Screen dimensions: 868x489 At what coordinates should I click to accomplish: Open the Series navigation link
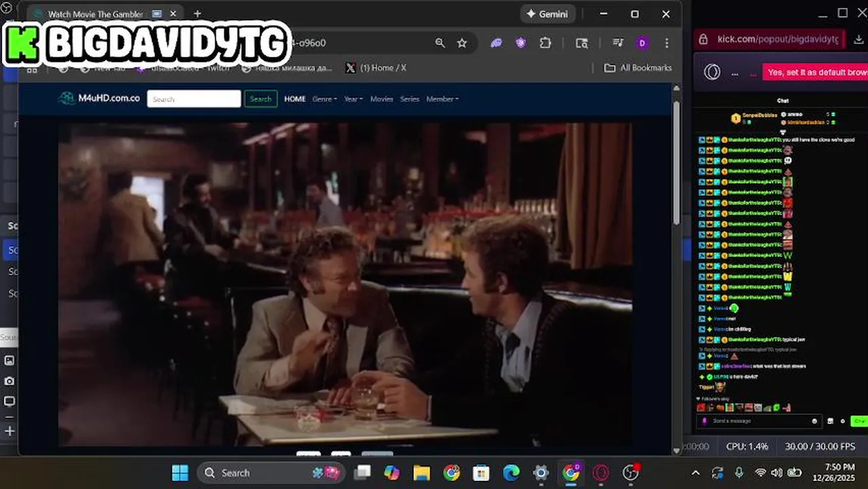pos(410,98)
